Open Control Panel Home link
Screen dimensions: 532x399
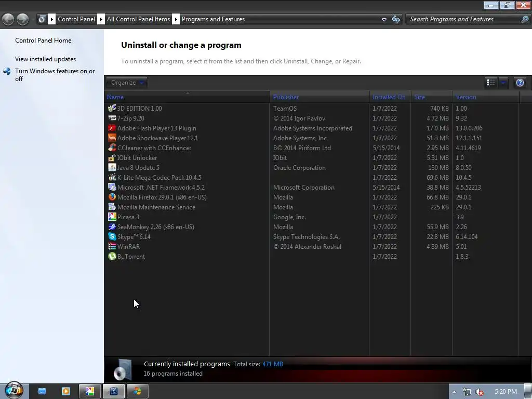[43, 41]
